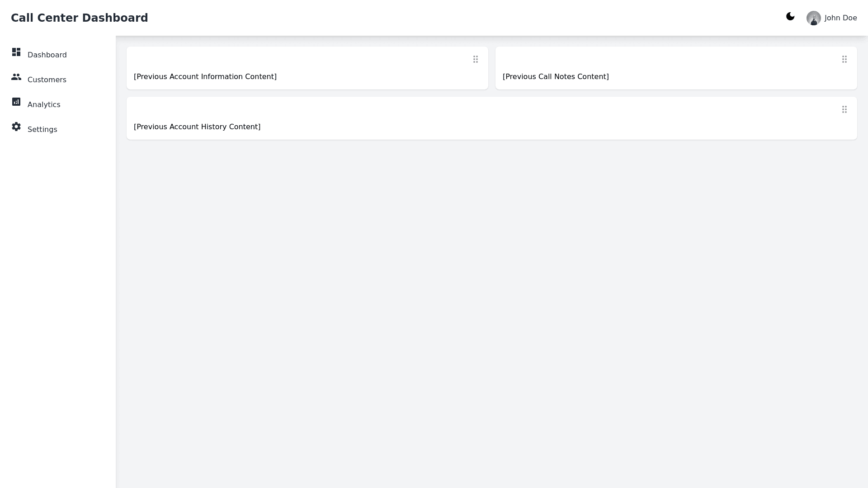
Task: Toggle dark mode with moon icon
Action: [x=790, y=17]
